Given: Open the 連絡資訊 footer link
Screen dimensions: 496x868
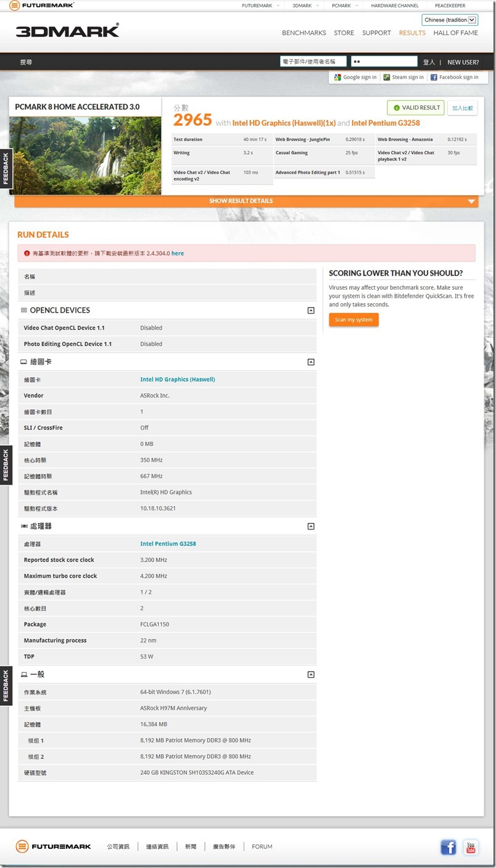Looking at the screenshot, I should (157, 847).
